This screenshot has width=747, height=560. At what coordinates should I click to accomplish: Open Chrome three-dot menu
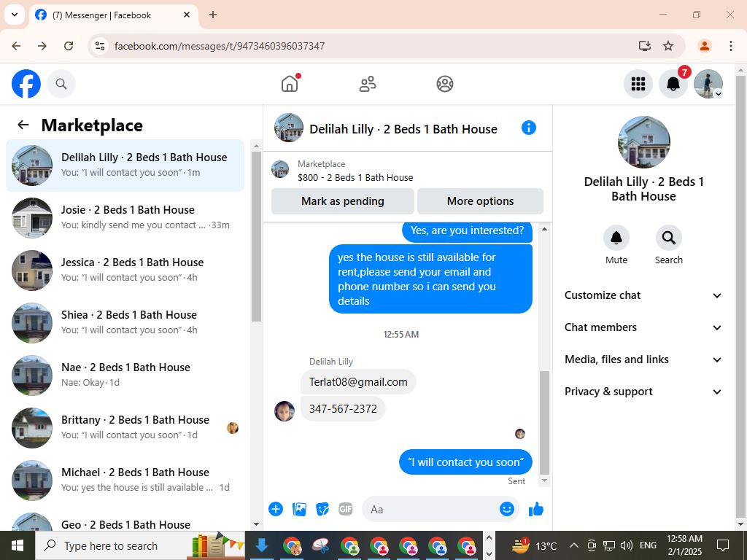[730, 46]
